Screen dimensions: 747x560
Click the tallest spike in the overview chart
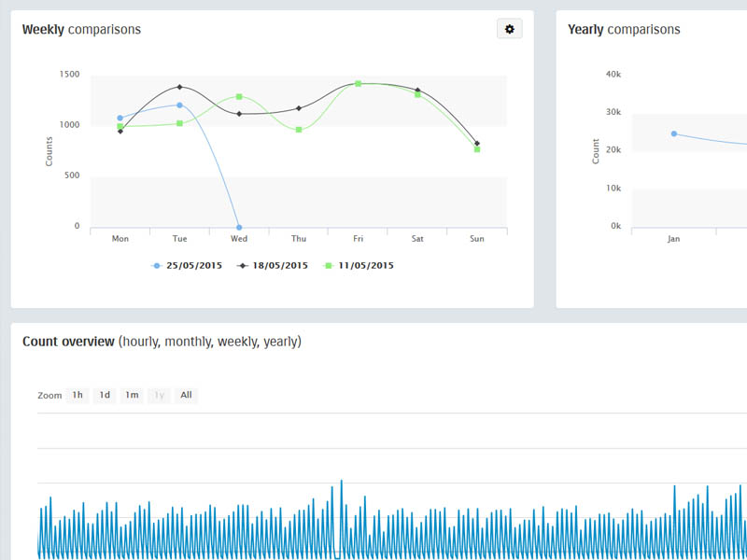coord(342,482)
